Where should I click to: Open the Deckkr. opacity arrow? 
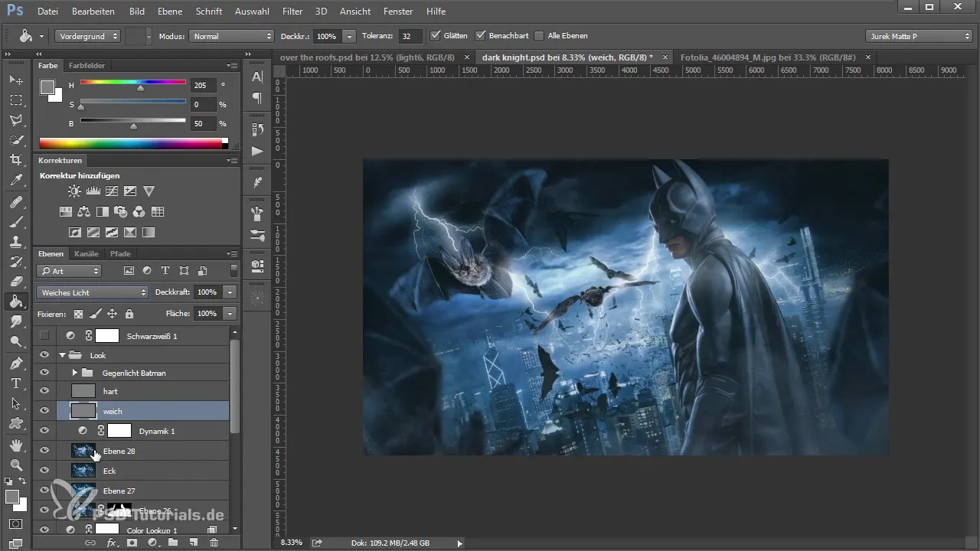click(x=350, y=36)
